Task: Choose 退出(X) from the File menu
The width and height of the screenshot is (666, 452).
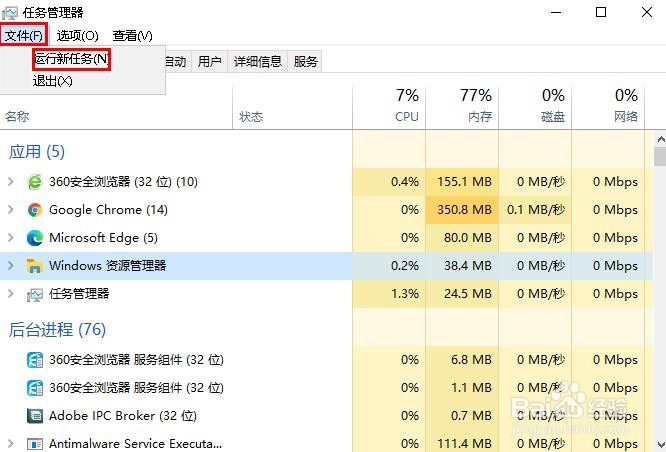Action: [52, 81]
